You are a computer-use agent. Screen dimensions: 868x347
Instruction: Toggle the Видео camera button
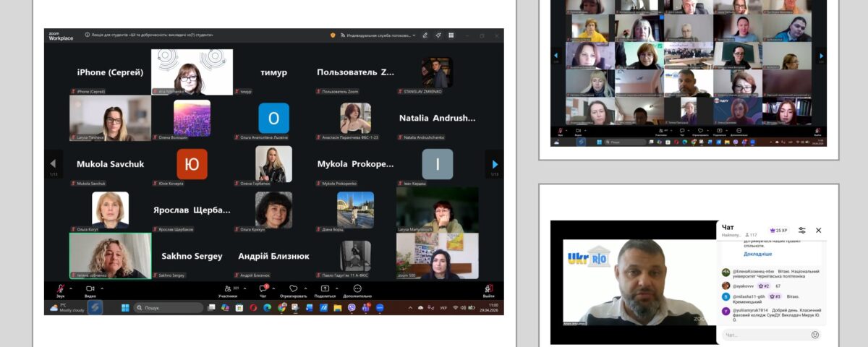pos(90,288)
